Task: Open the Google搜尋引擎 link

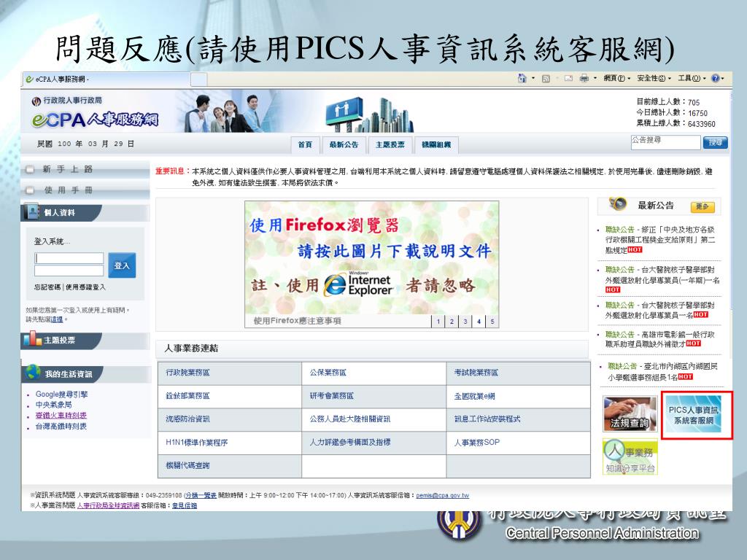Action: coord(61,394)
